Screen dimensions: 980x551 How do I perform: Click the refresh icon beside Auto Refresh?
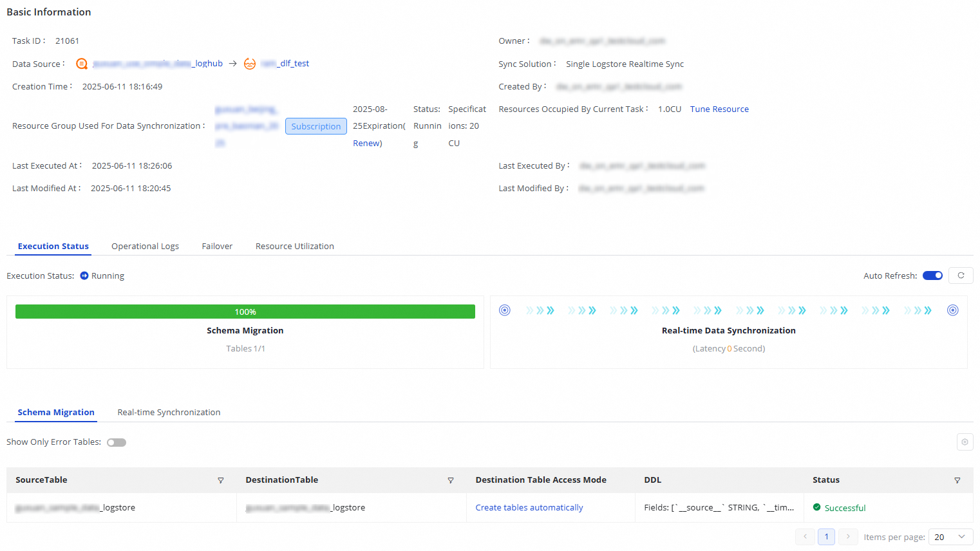coord(961,275)
